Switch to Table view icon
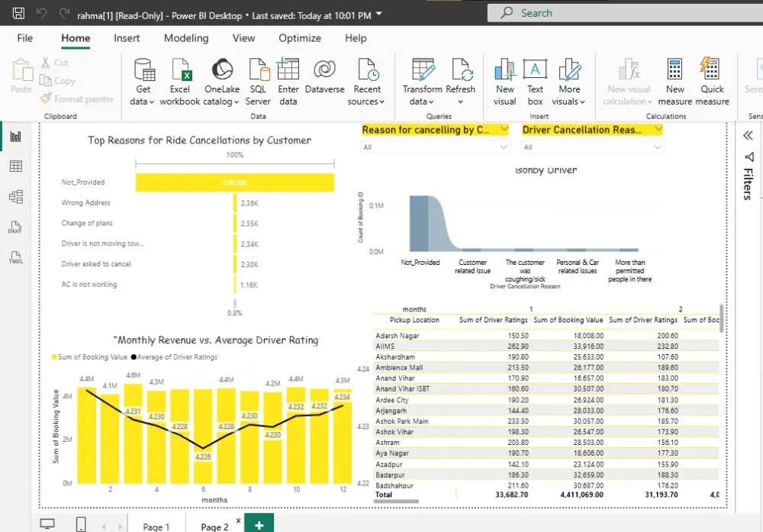This screenshot has width=763, height=532. click(15, 166)
